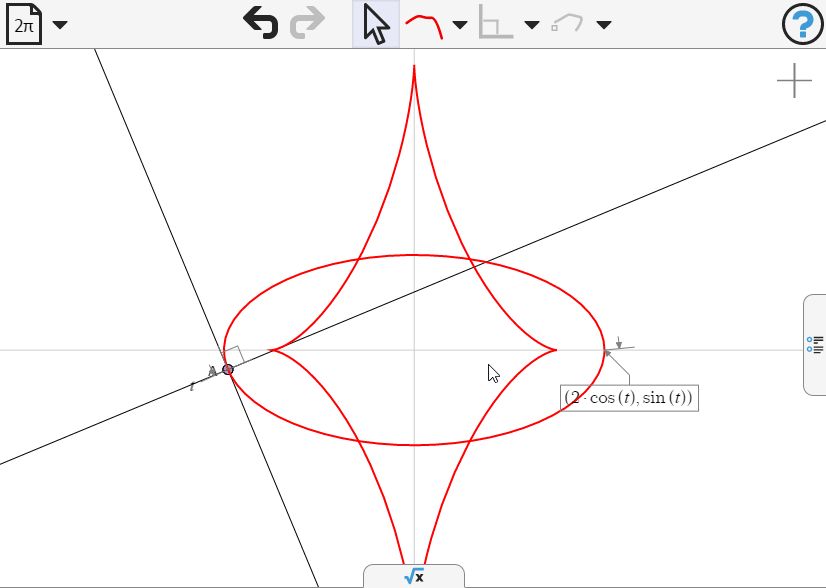Image resolution: width=826 pixels, height=588 pixels.
Task: Open the help question mark
Action: pyautogui.click(x=802, y=24)
